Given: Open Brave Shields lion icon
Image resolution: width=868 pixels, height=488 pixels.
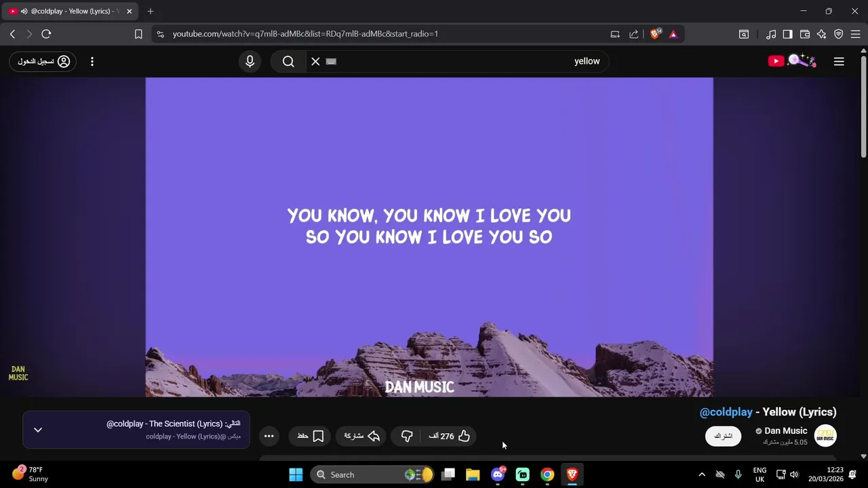Looking at the screenshot, I should pos(655,34).
